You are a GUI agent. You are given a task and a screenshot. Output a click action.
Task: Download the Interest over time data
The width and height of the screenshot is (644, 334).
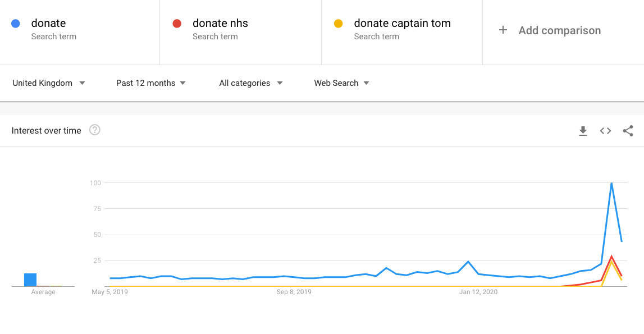click(x=583, y=131)
